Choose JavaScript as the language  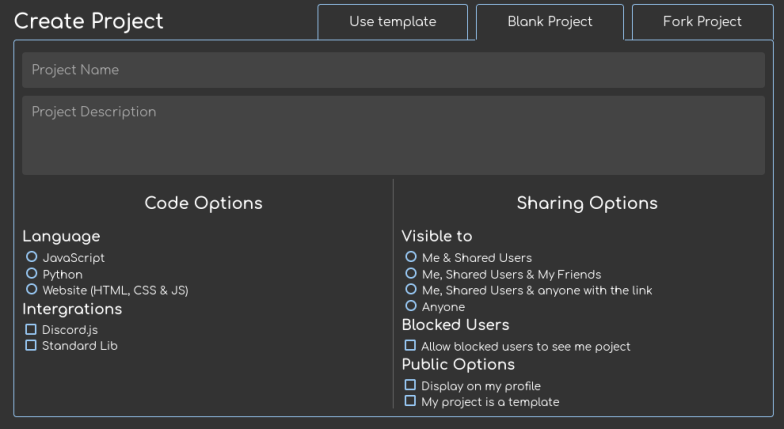click(x=32, y=257)
